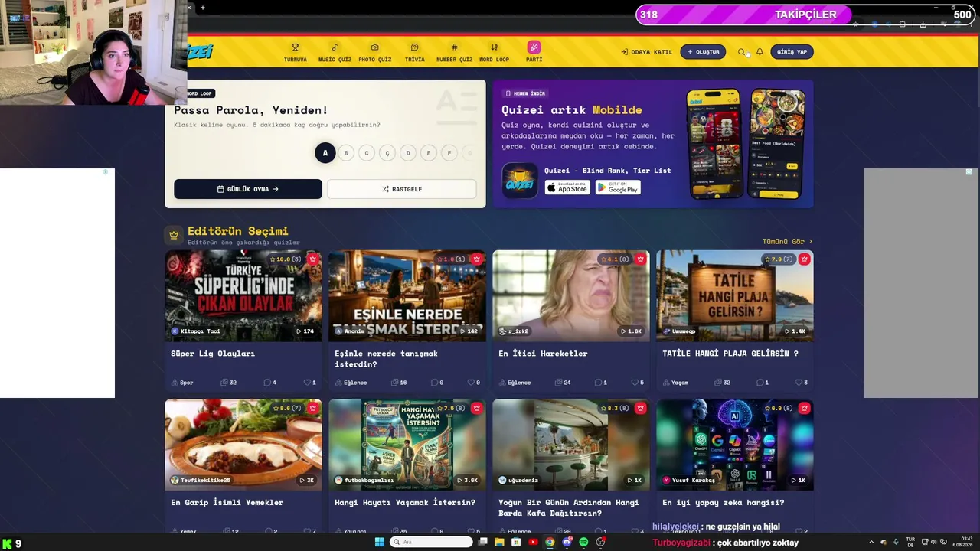Open the Süper Lig Olayları thumbnail
This screenshot has width=980, height=551.
pos(243,296)
